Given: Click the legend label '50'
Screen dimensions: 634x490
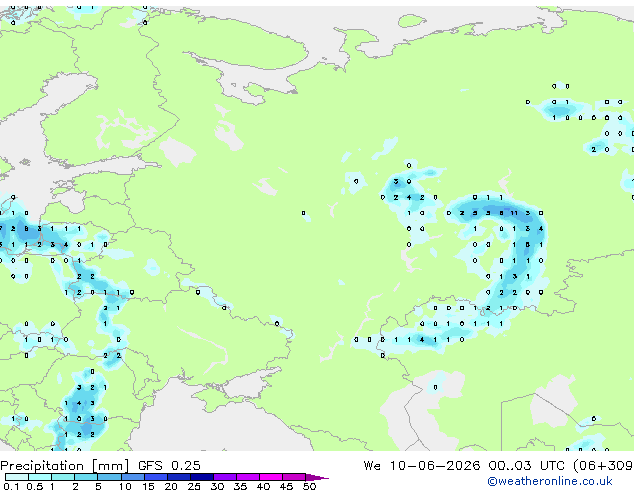Looking at the screenshot, I should click(x=309, y=486).
